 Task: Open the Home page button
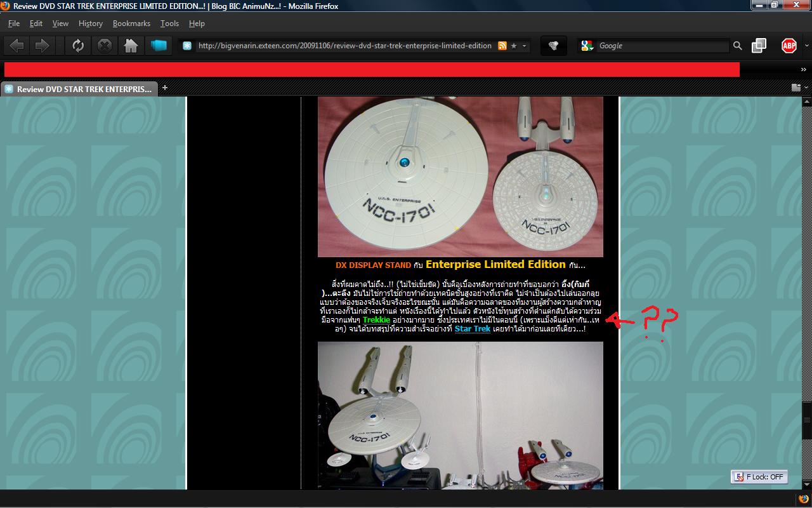pyautogui.click(x=131, y=46)
